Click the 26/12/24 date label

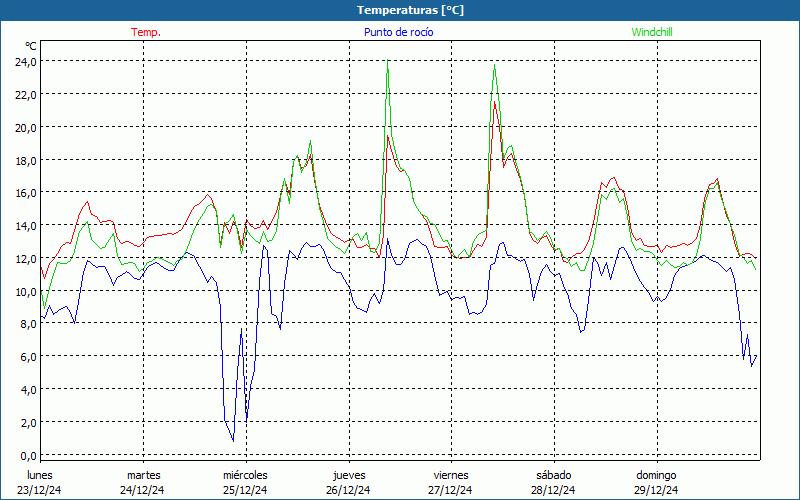tap(348, 490)
